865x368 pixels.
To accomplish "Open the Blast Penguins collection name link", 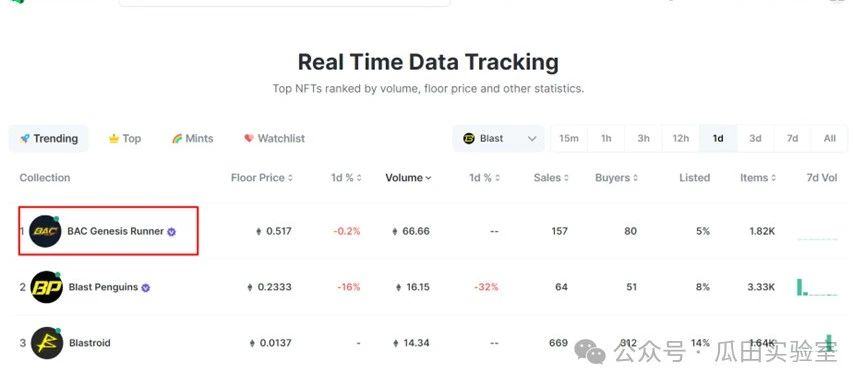I will 103,287.
